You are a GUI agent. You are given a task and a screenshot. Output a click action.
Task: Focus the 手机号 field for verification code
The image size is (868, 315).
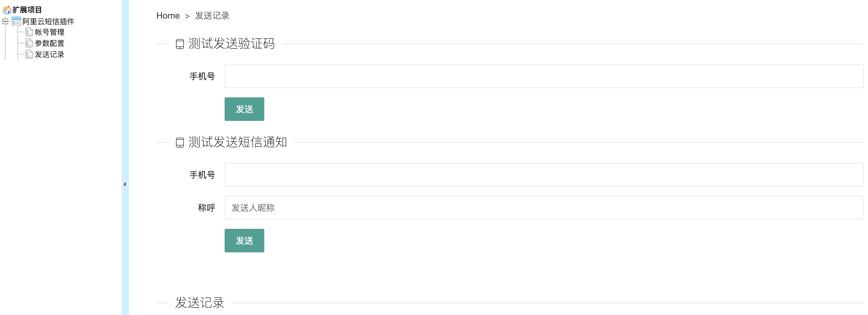pos(544,76)
